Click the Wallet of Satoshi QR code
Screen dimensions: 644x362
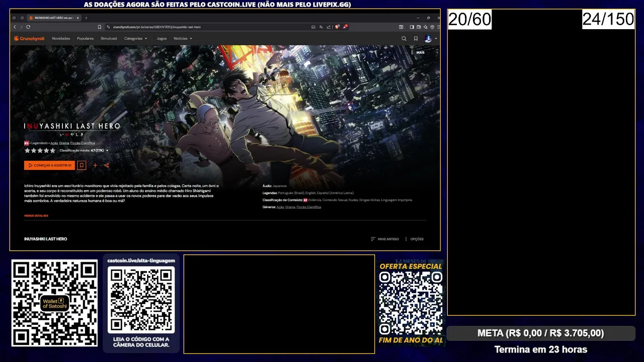coord(54,303)
